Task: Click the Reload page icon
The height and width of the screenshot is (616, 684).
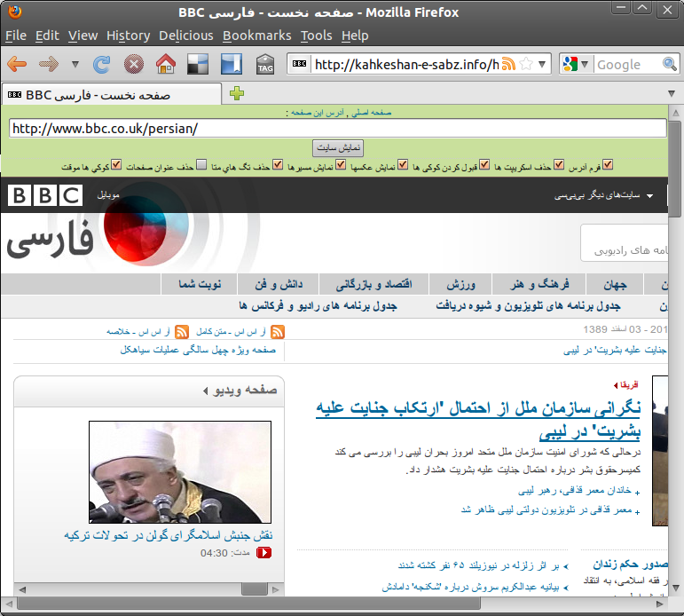Action: click(x=102, y=64)
